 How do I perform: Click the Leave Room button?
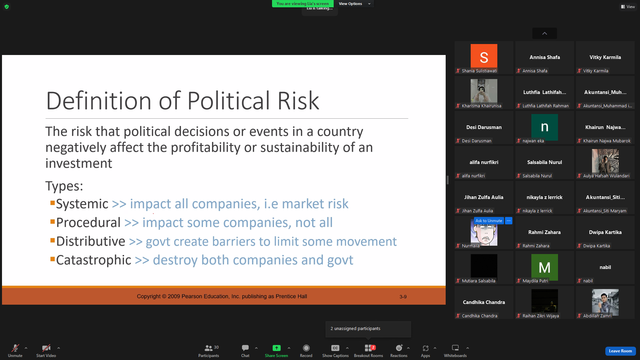tap(620, 351)
